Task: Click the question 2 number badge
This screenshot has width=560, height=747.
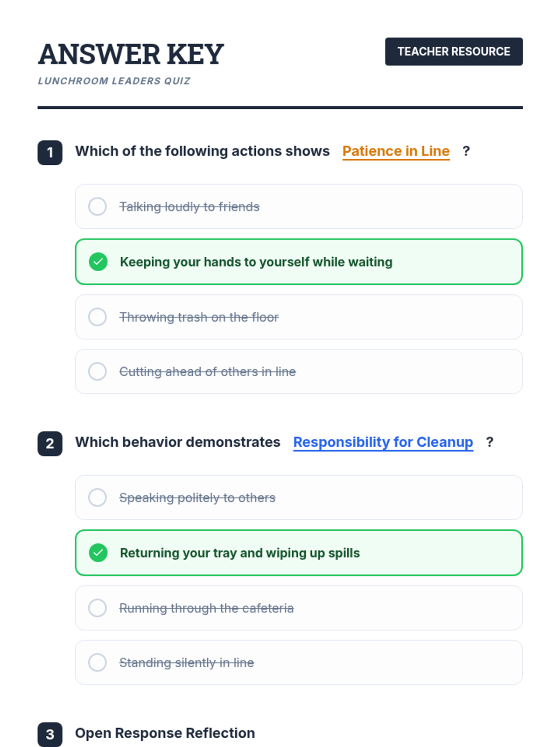Action: (50, 444)
